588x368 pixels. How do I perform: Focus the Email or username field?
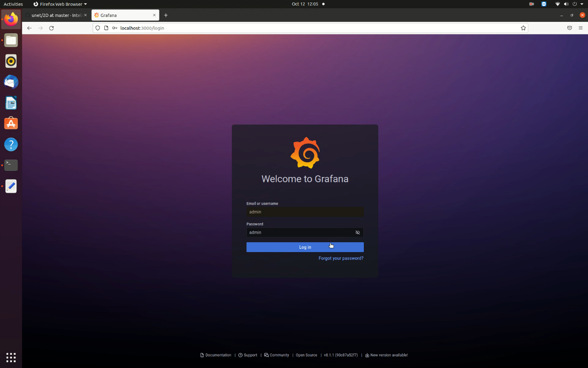pyautogui.click(x=305, y=212)
